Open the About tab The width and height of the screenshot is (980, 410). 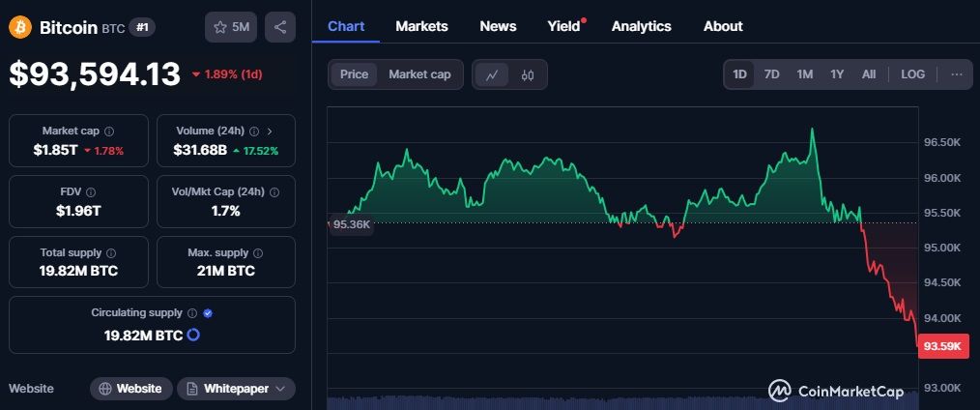pos(723,26)
